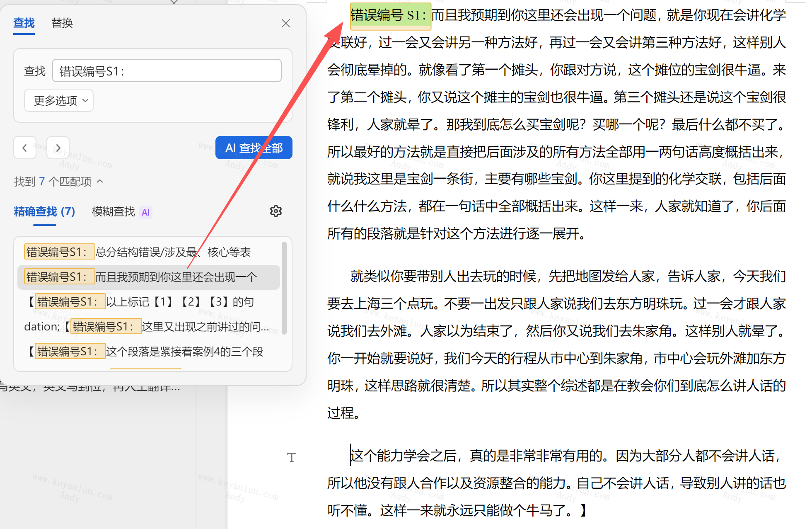Click the T text-block icon beside paragraph
The image size is (812, 529).
point(292,457)
